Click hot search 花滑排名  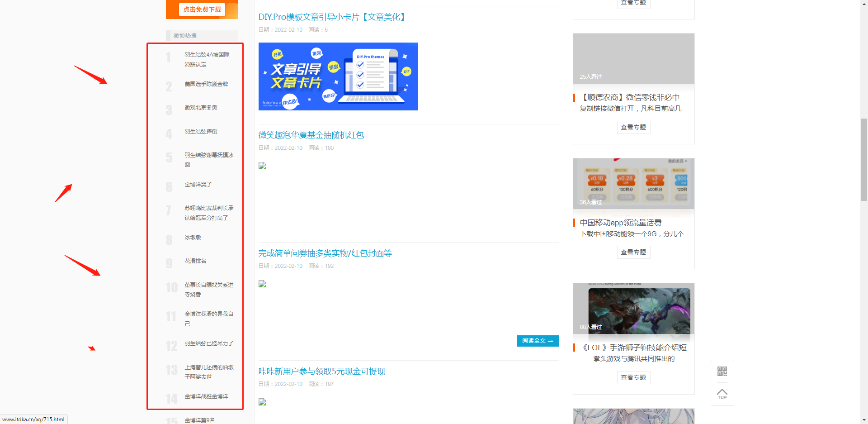tap(195, 261)
